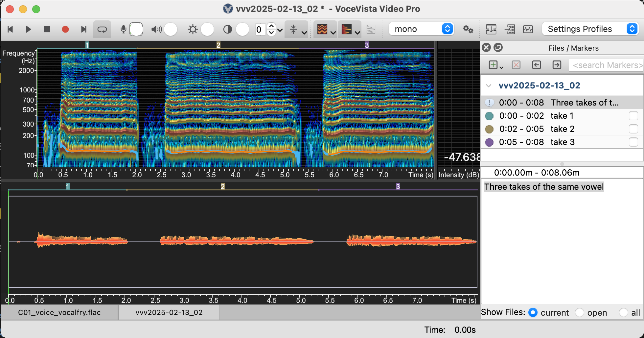This screenshot has height=338, width=644.
Task: Click the tan color dot of take 2
Action: pyautogui.click(x=489, y=129)
